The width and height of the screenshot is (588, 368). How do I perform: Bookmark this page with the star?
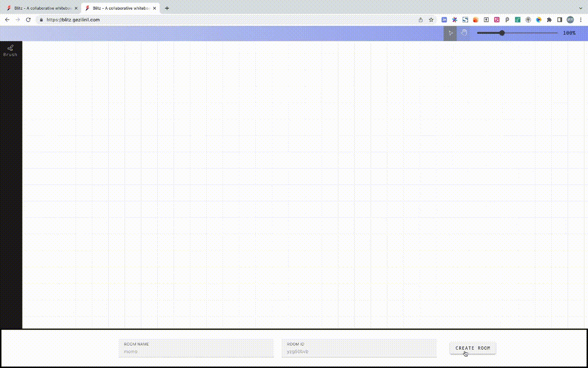coord(431,20)
